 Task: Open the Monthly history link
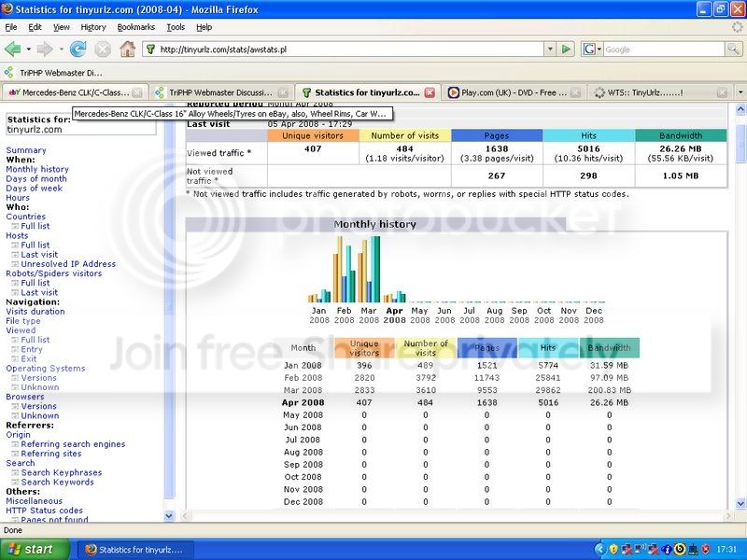pos(37,169)
